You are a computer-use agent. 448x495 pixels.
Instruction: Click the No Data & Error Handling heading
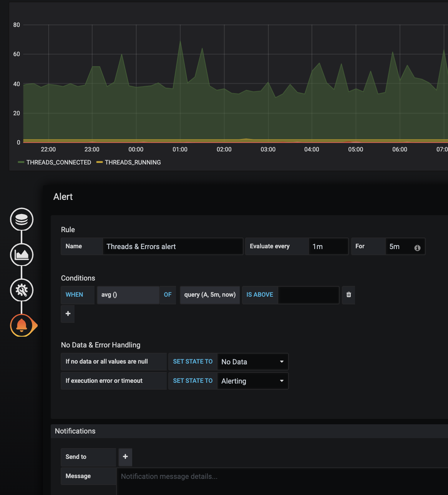click(x=101, y=345)
